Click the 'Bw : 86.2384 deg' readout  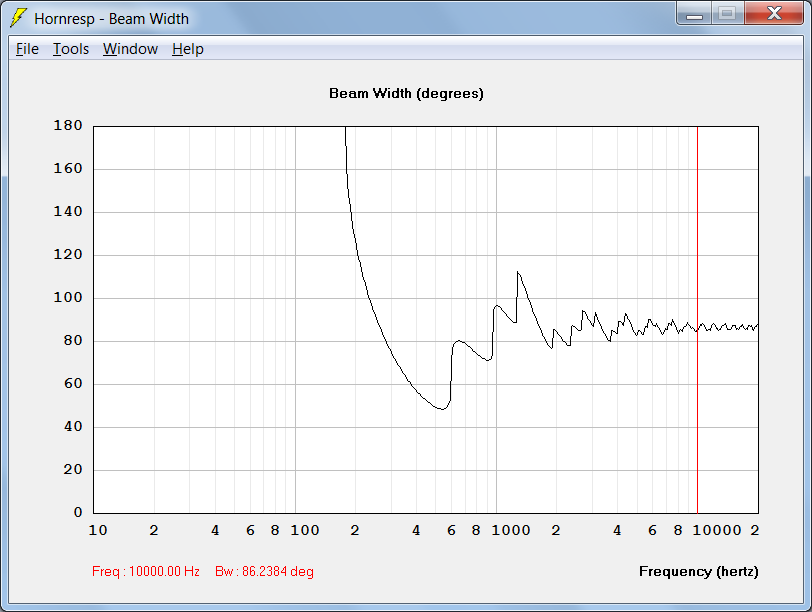[264, 571]
